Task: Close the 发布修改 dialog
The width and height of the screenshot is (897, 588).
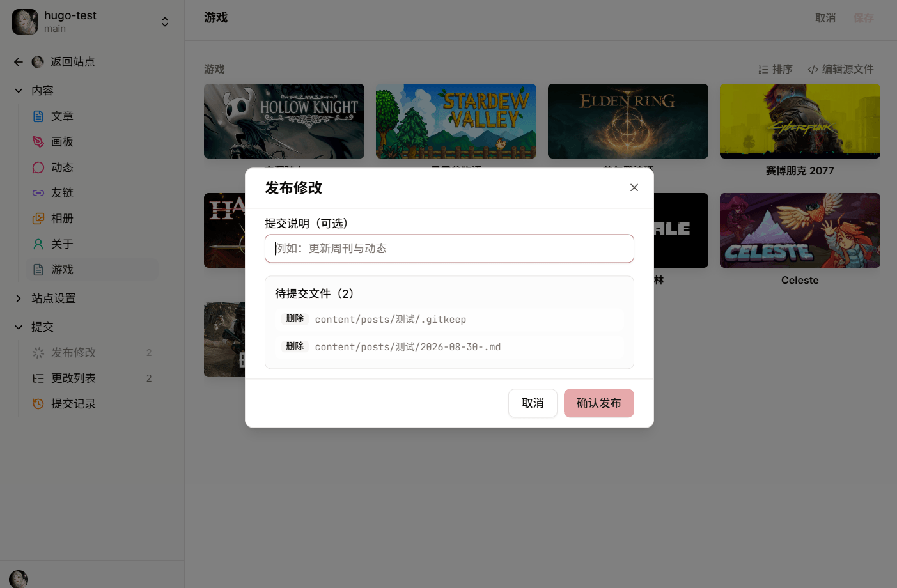Action: 634,187
